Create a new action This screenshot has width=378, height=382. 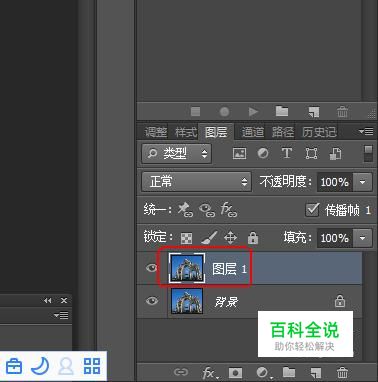[314, 112]
